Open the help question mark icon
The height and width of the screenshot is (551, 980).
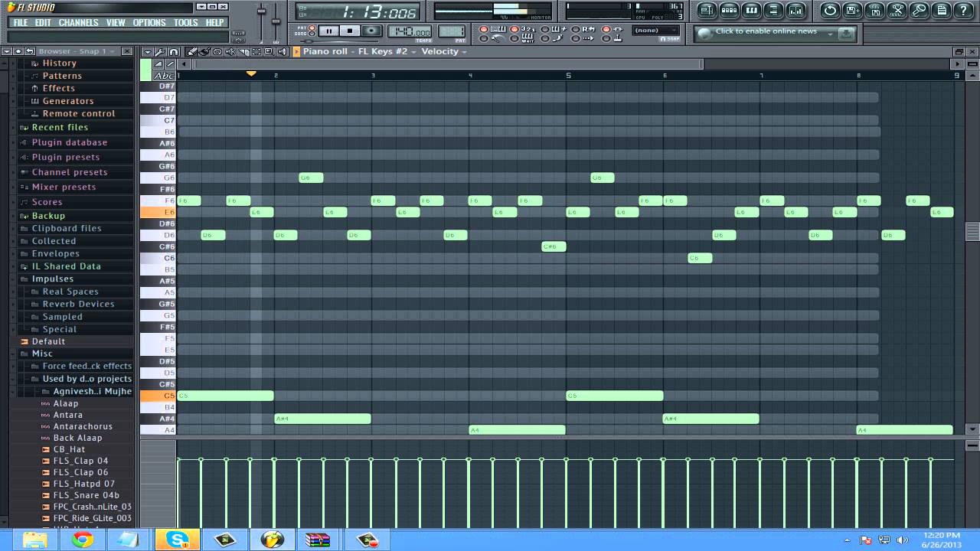tap(963, 11)
